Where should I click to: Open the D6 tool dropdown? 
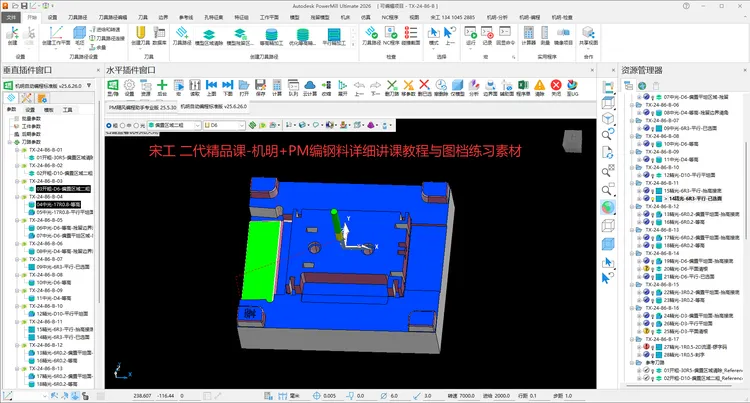243,126
